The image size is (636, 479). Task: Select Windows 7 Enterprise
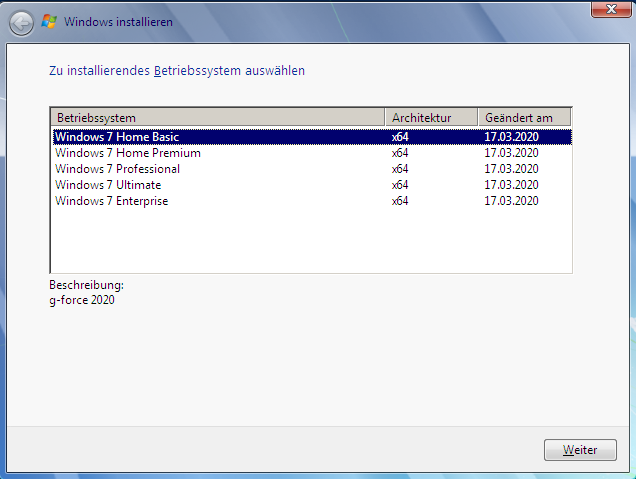[312, 201]
